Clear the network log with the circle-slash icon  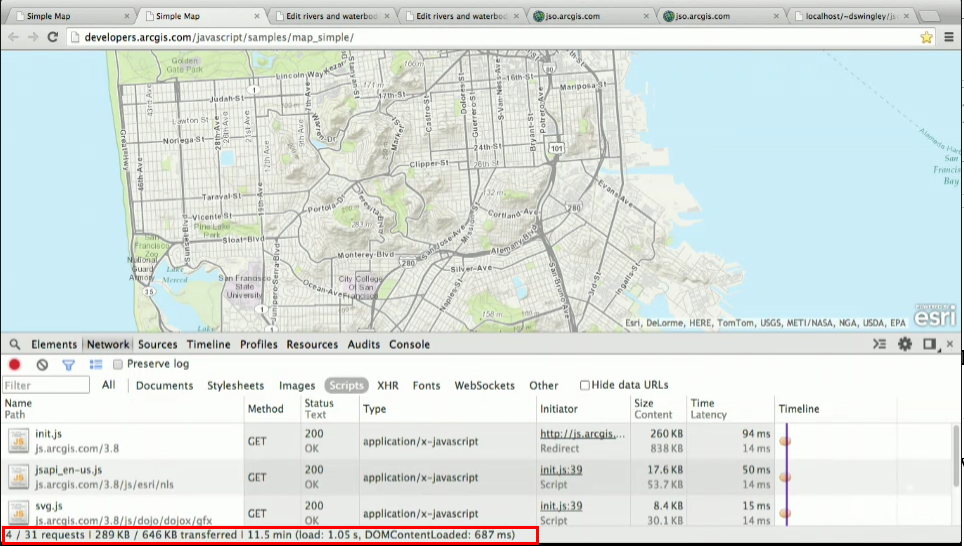point(42,364)
